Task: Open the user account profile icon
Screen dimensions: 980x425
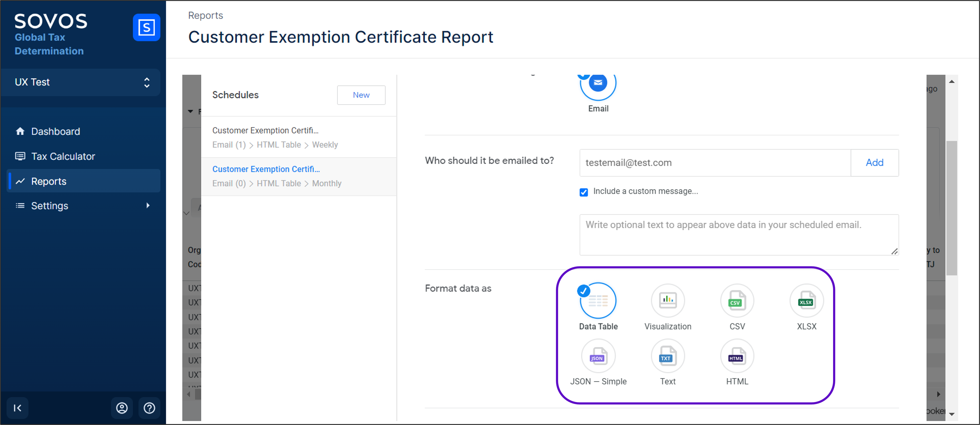Action: 122,408
